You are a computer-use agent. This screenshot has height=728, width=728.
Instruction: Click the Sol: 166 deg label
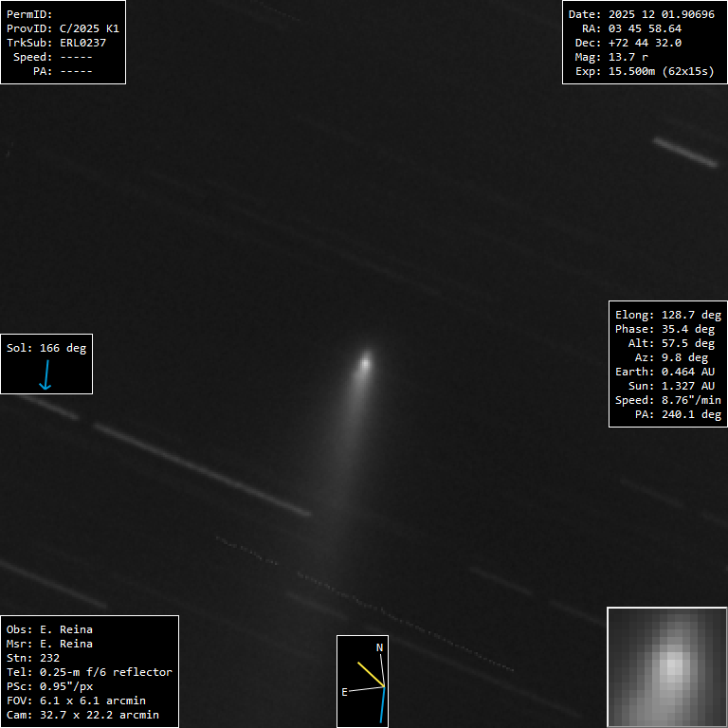(46, 348)
